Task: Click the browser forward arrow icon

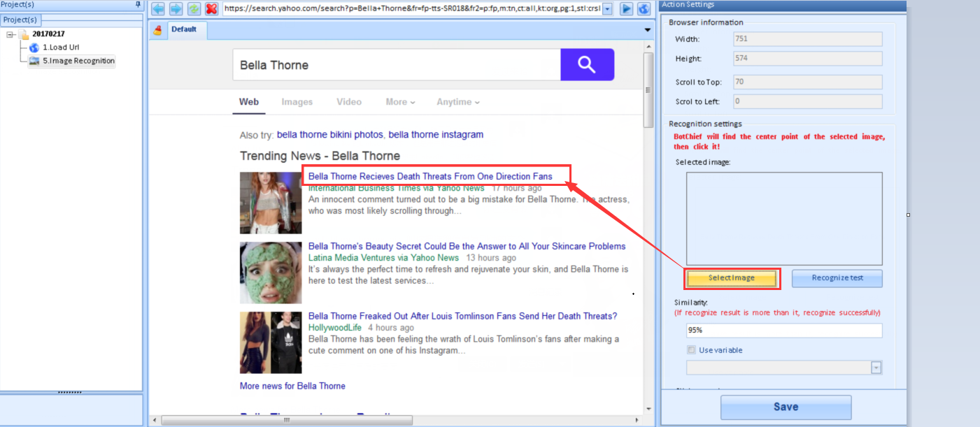Action: click(176, 9)
